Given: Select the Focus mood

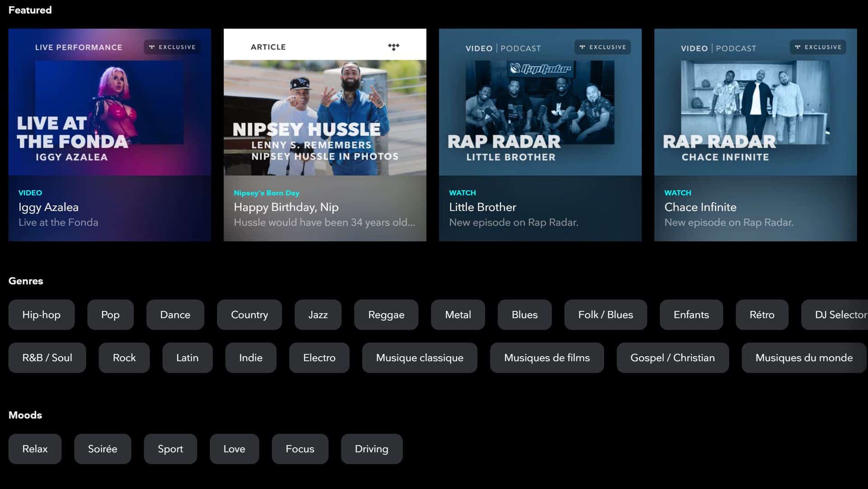Looking at the screenshot, I should click(300, 449).
